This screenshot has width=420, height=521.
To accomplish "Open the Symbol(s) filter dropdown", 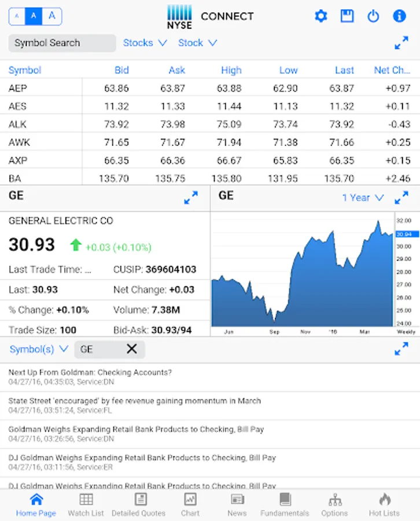I will [x=39, y=349].
